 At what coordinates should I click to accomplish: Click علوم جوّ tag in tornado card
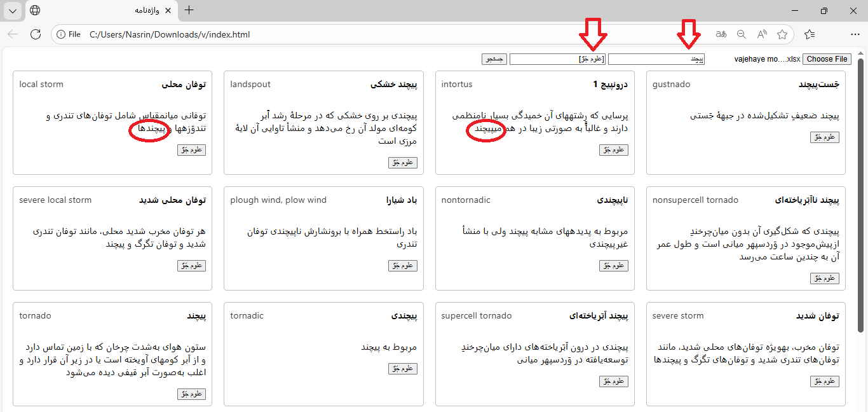tap(191, 394)
